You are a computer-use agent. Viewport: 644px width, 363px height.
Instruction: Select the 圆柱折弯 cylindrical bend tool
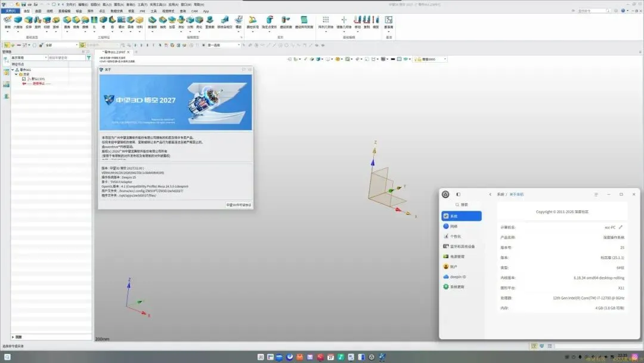pyautogui.click(x=253, y=22)
